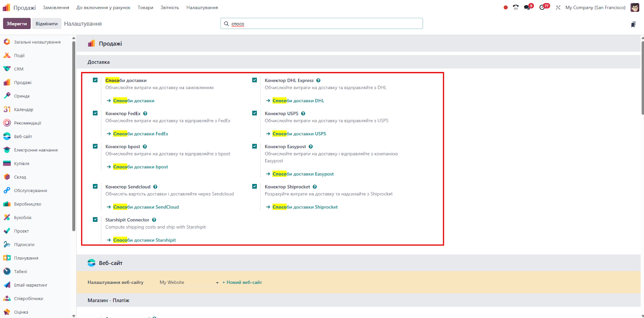This screenshot has width=644, height=318.
Task: Open the VoIP phone icon
Action: point(516,7)
